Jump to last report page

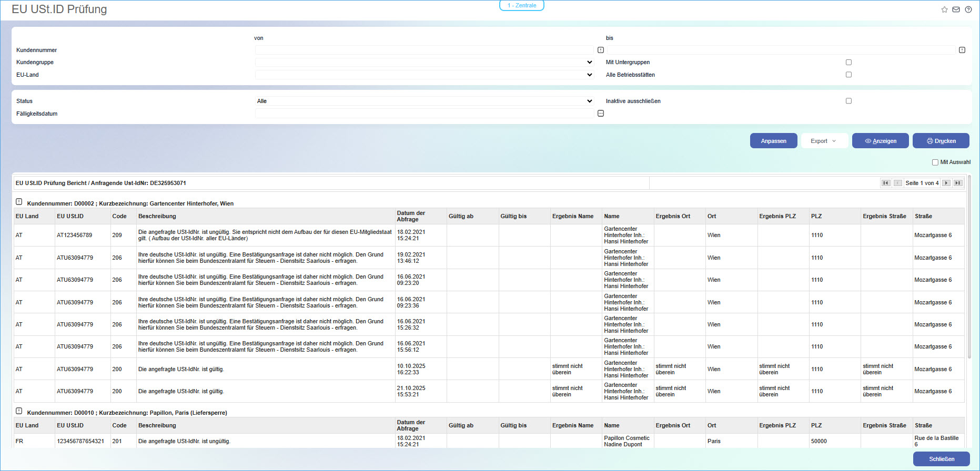coord(958,183)
